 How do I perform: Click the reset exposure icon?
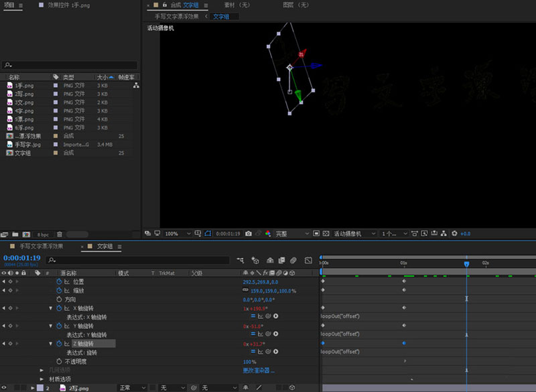(454, 233)
